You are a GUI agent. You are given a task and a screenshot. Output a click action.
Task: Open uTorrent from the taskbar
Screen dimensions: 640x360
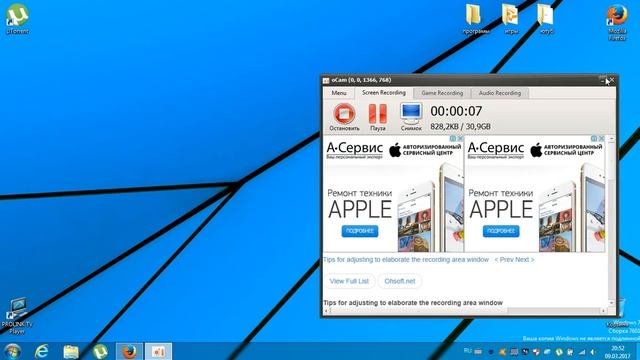[100, 351]
